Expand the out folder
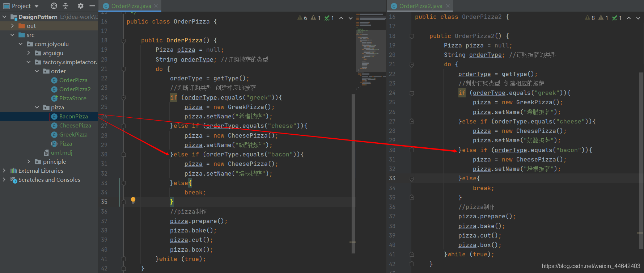The width and height of the screenshot is (644, 273). (12, 26)
